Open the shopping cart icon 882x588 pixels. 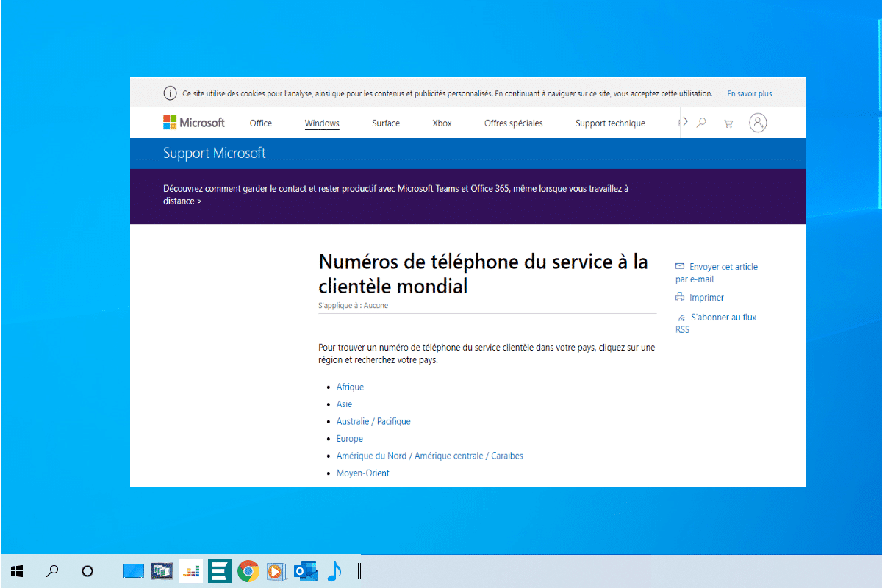(728, 123)
